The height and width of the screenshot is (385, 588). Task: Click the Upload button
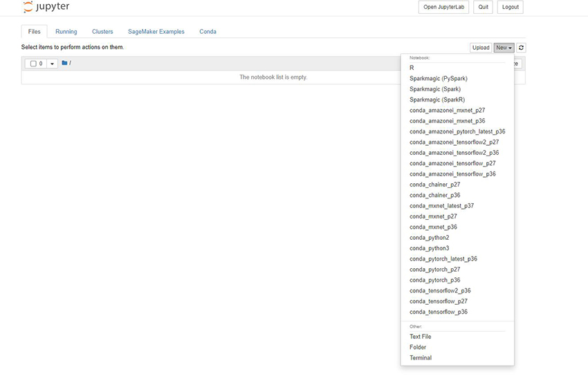coord(481,48)
